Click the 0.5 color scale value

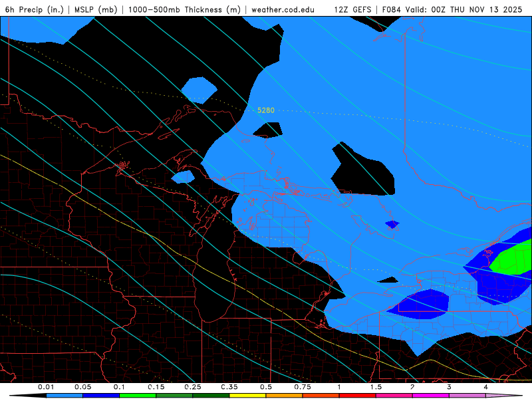click(266, 387)
